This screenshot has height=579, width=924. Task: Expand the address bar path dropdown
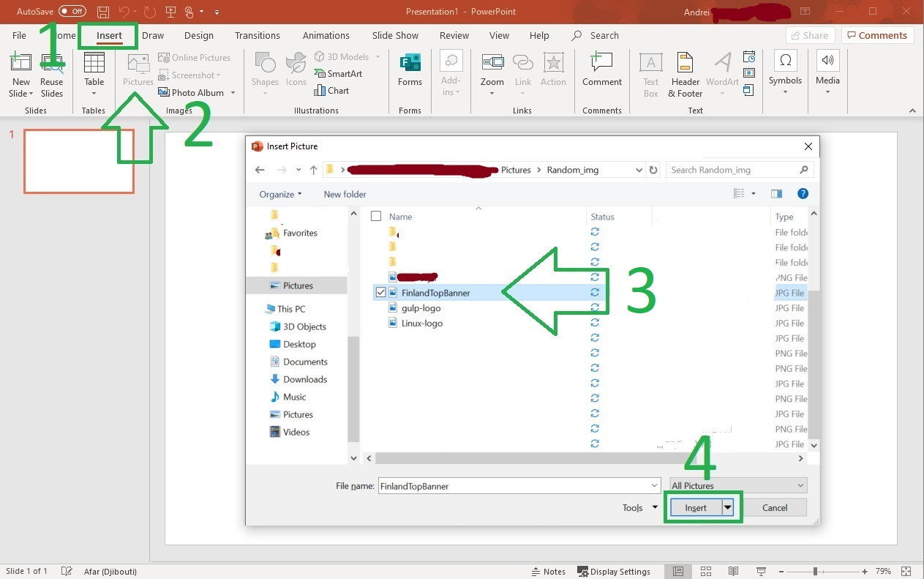pyautogui.click(x=639, y=170)
